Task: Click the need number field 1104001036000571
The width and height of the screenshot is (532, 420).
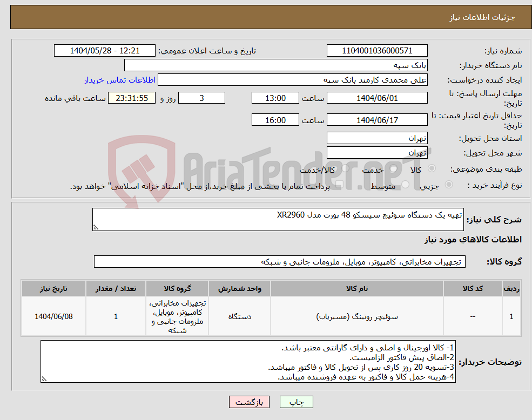Action: [377, 51]
